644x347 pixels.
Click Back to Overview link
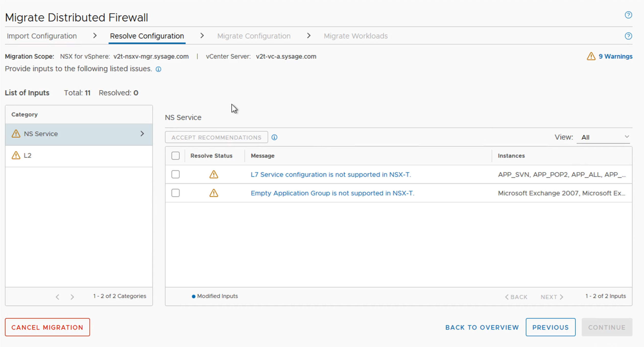pyautogui.click(x=482, y=327)
